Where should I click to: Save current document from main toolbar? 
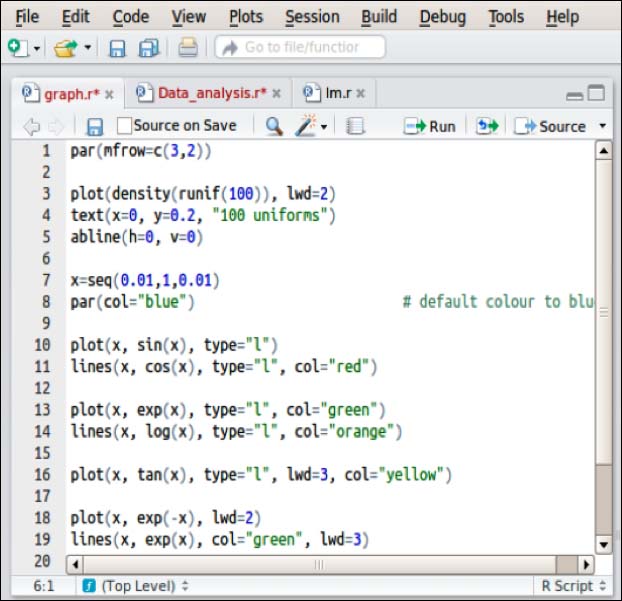[117, 48]
